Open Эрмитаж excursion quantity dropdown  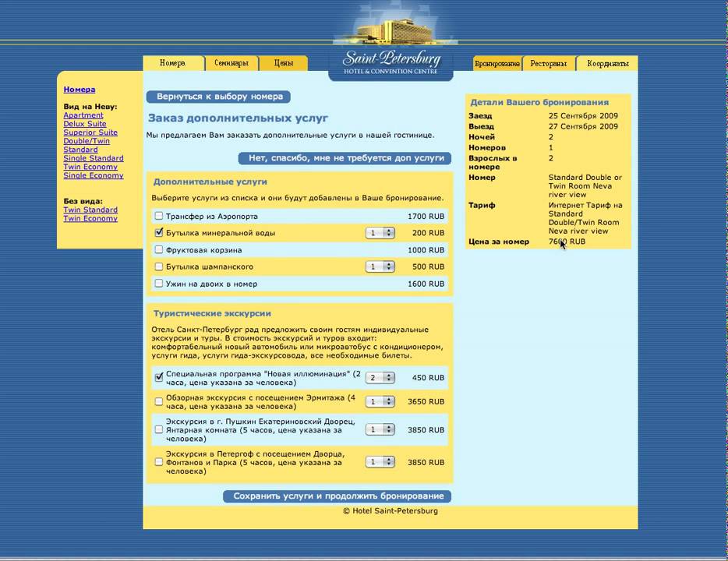[380, 401]
